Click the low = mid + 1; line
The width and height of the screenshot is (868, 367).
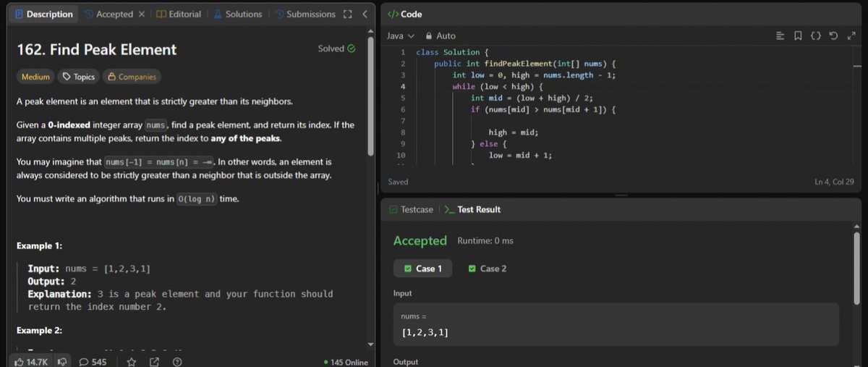point(521,156)
